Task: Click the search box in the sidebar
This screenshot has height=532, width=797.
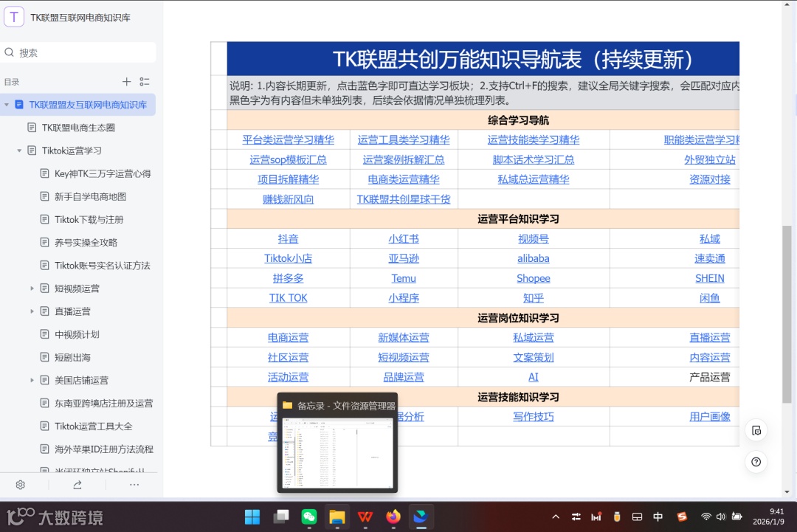Action: [78, 53]
